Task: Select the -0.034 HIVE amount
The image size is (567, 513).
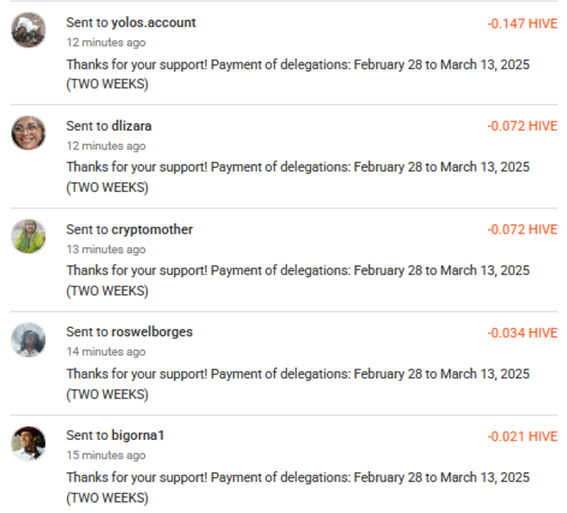Action: pyautogui.click(x=522, y=333)
